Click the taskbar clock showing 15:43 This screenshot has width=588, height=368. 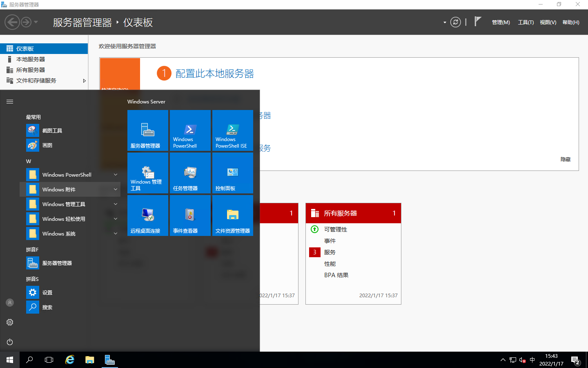coord(551,360)
